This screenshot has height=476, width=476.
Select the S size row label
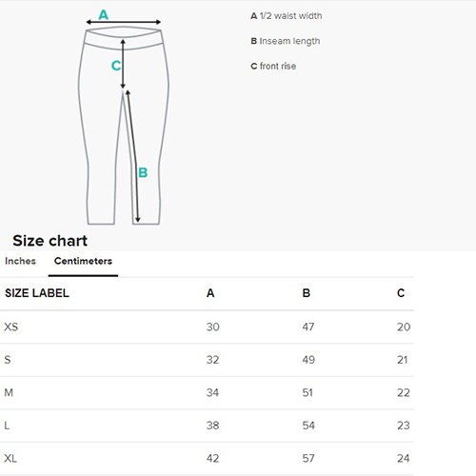8,360
